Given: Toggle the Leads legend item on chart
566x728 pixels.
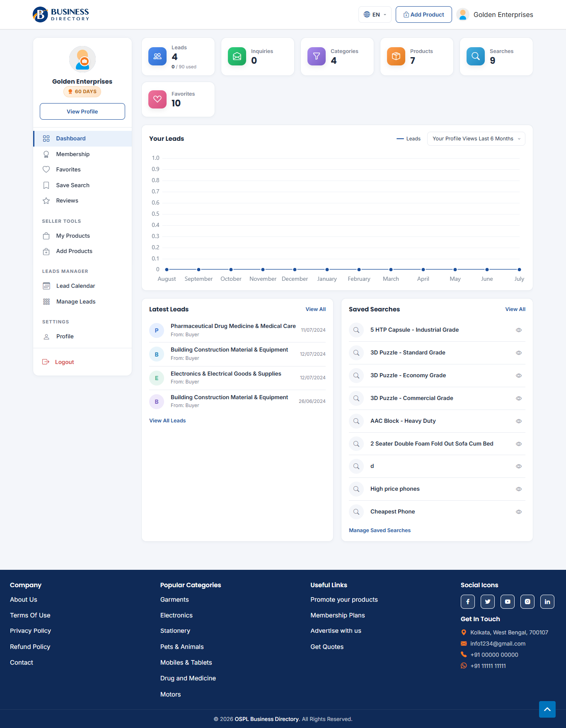Looking at the screenshot, I should [409, 139].
